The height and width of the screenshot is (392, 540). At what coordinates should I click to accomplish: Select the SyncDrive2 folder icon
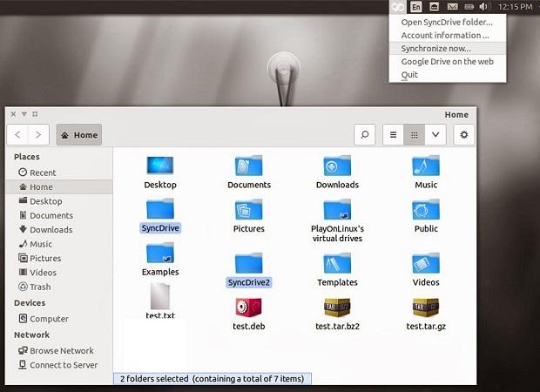(248, 263)
